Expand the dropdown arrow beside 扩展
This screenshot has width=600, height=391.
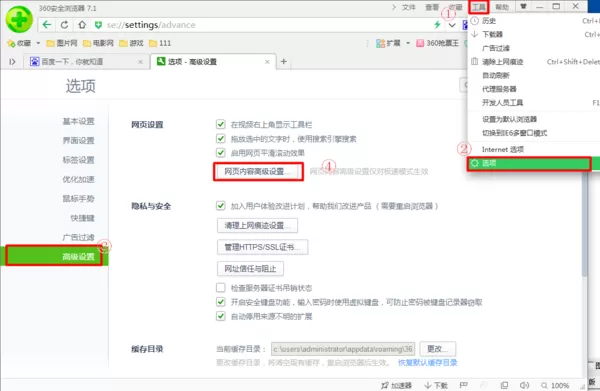pyautogui.click(x=408, y=43)
